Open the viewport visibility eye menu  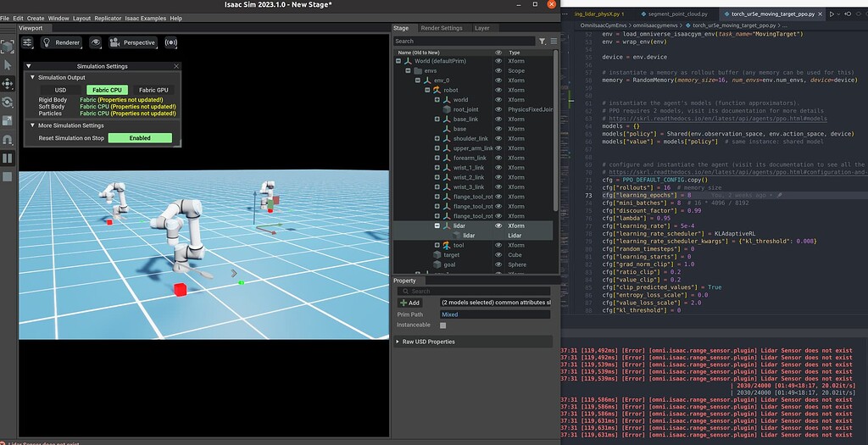[96, 42]
